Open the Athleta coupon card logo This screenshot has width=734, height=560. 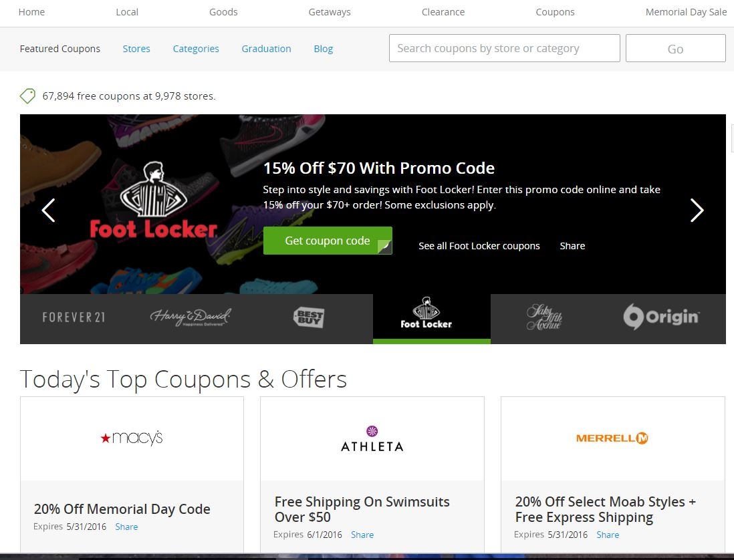click(372, 439)
